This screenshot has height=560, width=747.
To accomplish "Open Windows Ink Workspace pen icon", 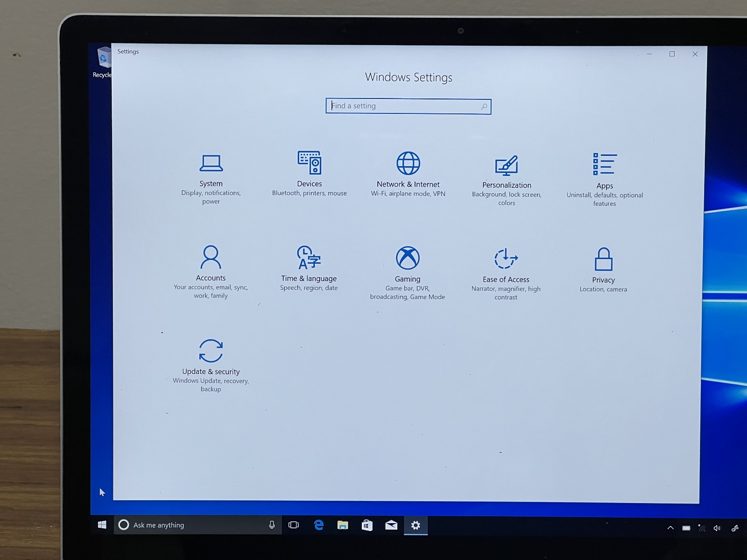I will click(735, 528).
